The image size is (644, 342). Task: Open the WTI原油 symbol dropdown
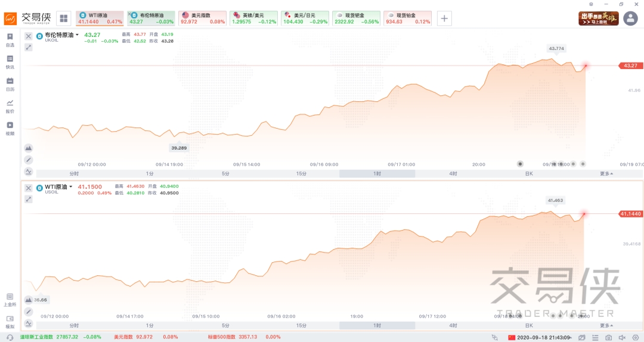tap(71, 186)
